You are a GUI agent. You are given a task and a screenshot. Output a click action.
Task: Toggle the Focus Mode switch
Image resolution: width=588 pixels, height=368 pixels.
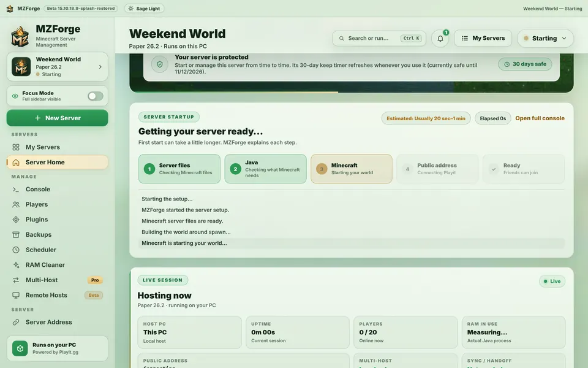click(x=96, y=96)
